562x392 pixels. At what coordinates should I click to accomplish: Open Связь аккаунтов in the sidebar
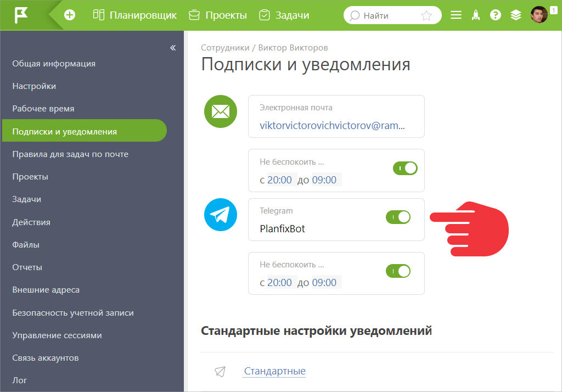[46, 358]
